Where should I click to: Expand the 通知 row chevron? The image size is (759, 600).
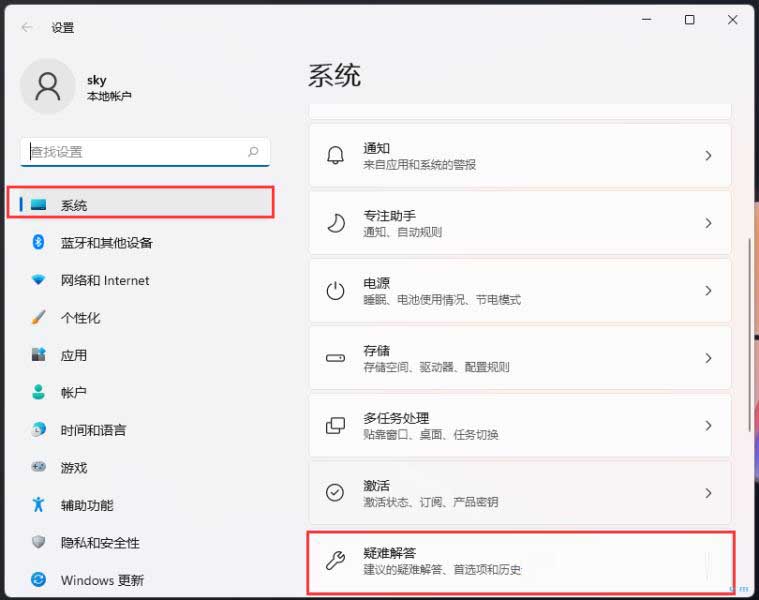[708, 156]
